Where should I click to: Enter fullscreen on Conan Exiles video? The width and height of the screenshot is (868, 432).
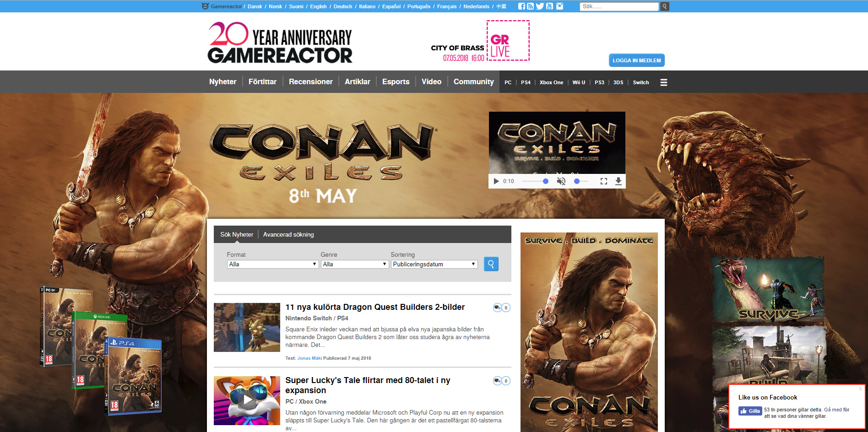[603, 181]
